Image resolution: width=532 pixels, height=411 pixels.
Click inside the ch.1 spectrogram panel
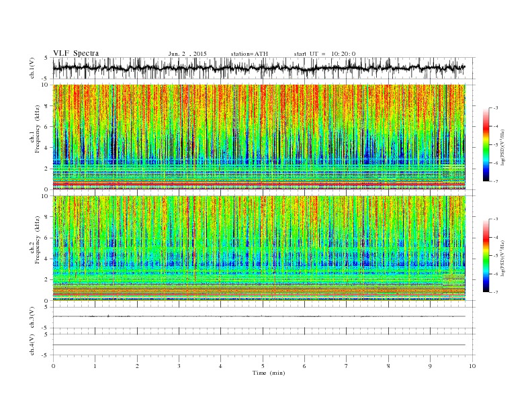click(x=259, y=137)
